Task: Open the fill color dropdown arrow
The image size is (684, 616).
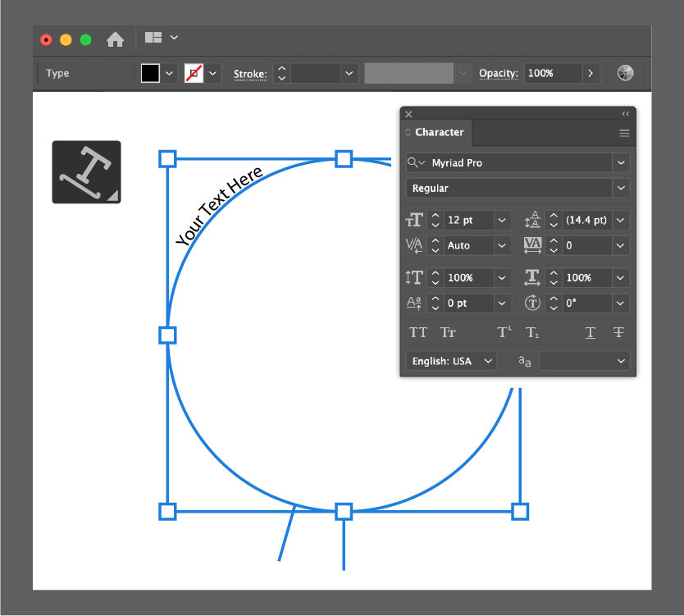Action: [x=169, y=73]
